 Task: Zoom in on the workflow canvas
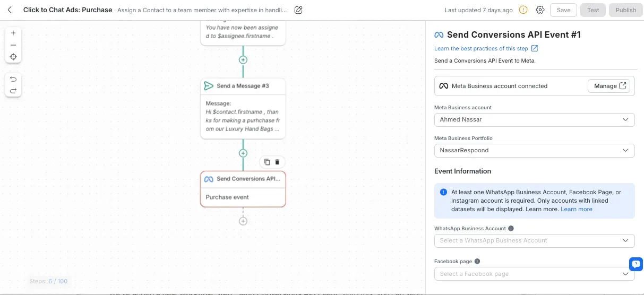click(13, 33)
